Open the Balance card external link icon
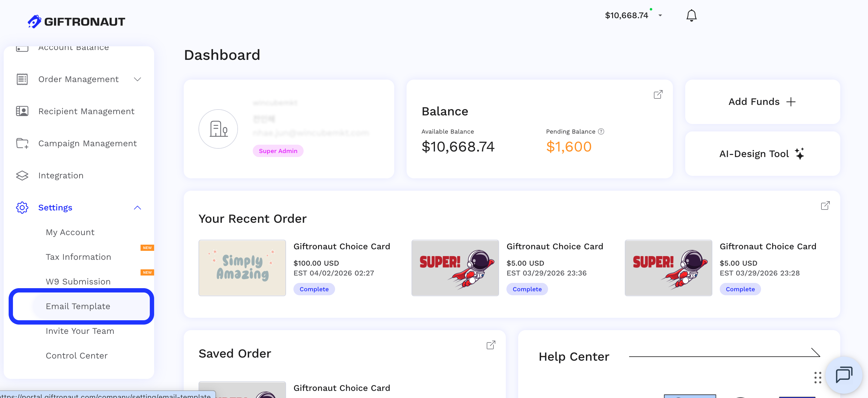868x398 pixels. [657, 94]
